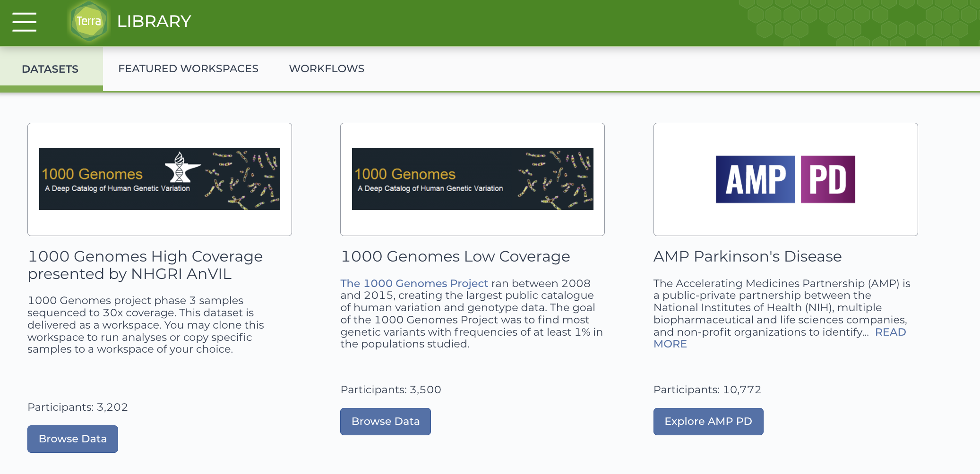980x474 pixels.
Task: Click the Terra hexagon logo
Action: (88, 21)
